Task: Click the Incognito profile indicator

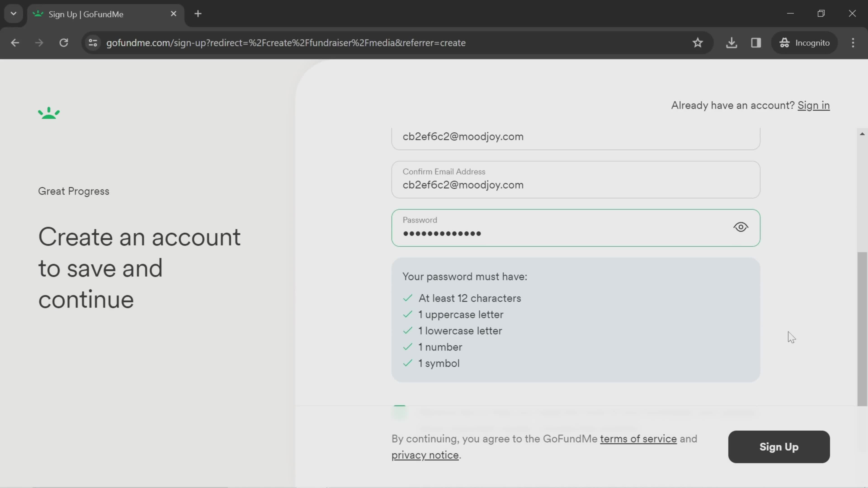Action: [x=804, y=43]
